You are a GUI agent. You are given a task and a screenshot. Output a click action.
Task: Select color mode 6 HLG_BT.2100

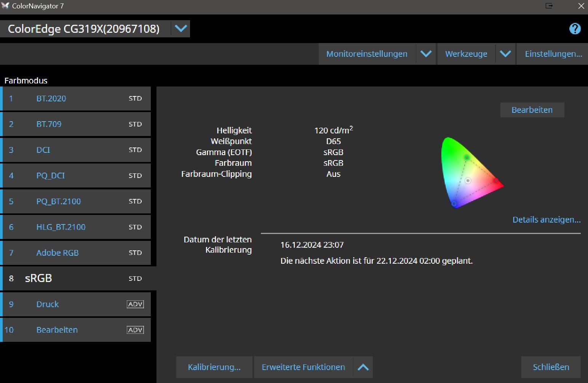tap(75, 227)
